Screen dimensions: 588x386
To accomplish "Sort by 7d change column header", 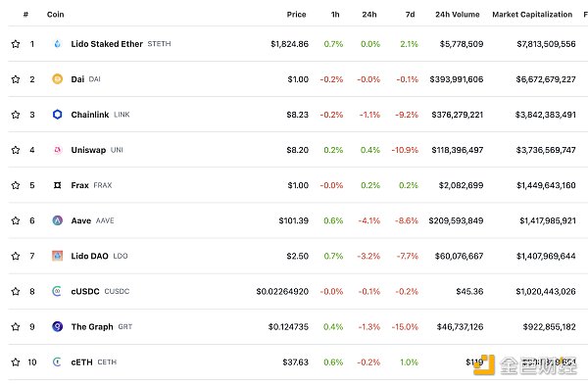I will pyautogui.click(x=410, y=15).
